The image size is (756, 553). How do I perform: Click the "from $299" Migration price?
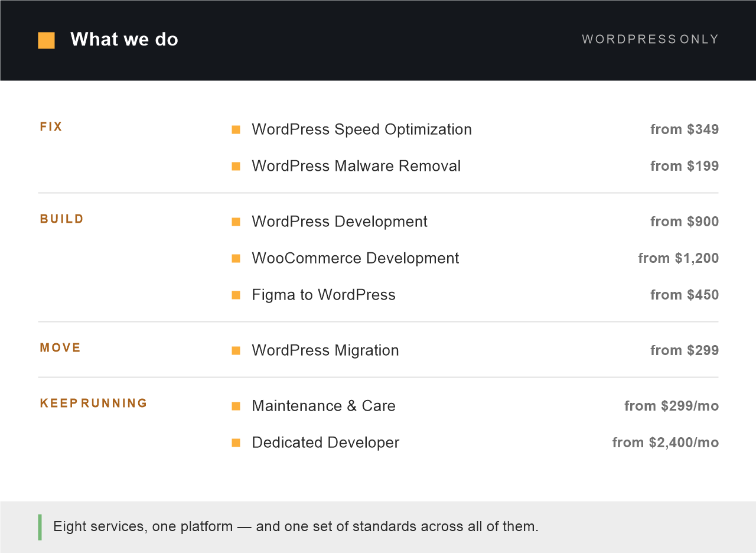click(685, 350)
